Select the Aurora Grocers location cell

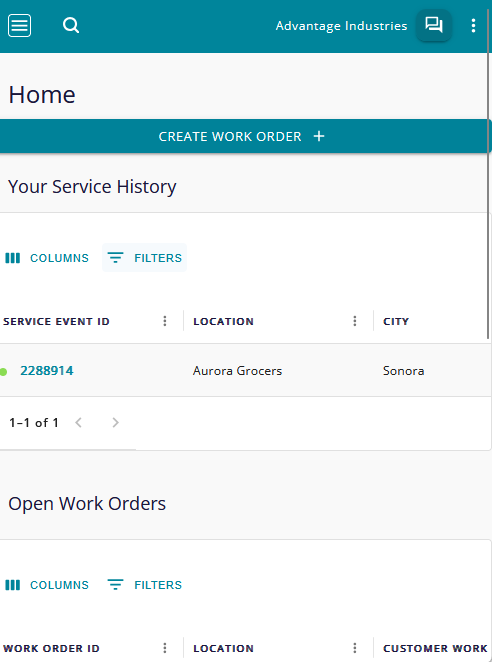pos(237,371)
